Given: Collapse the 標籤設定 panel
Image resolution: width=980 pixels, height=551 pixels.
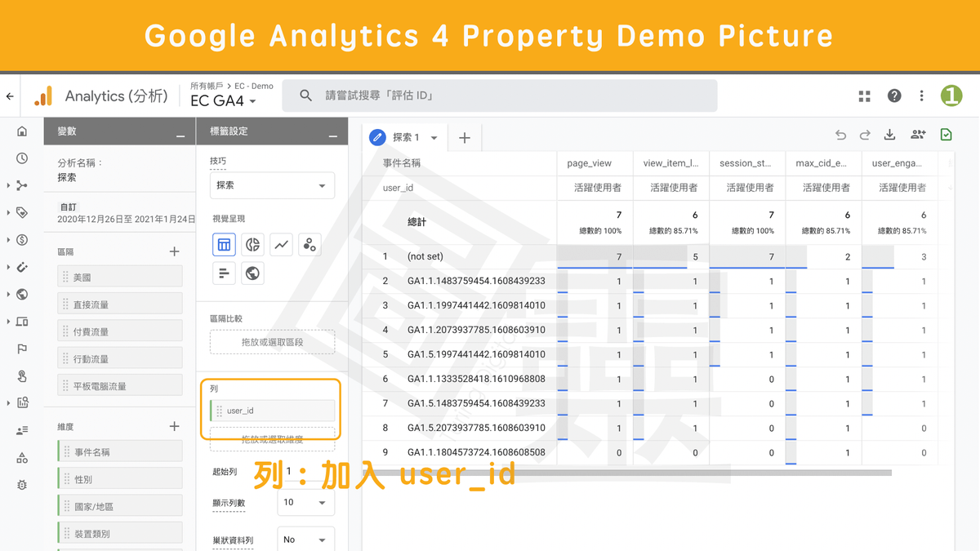Looking at the screenshot, I should pos(332,134).
